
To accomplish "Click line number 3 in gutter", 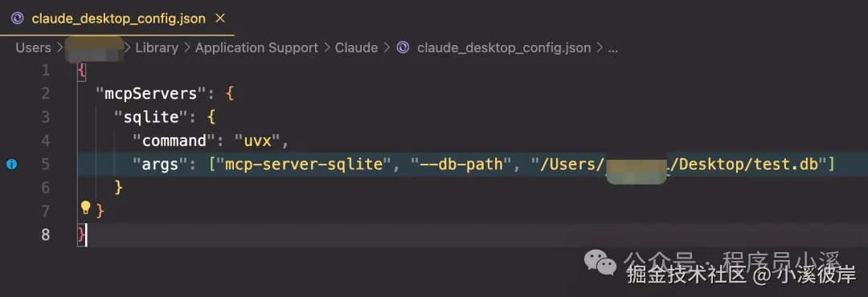I will pyautogui.click(x=45, y=117).
